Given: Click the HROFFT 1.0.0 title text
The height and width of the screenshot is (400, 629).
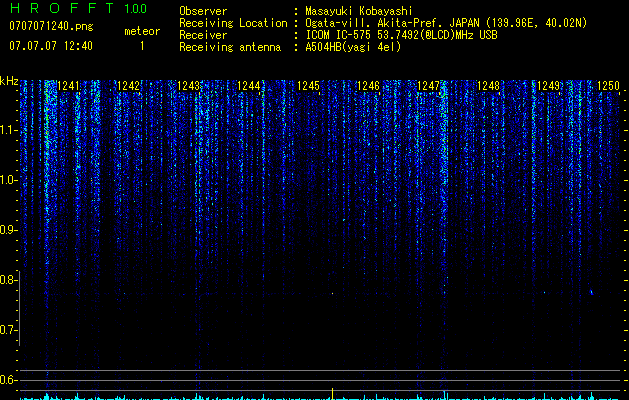Looking at the screenshot, I should (x=78, y=8).
